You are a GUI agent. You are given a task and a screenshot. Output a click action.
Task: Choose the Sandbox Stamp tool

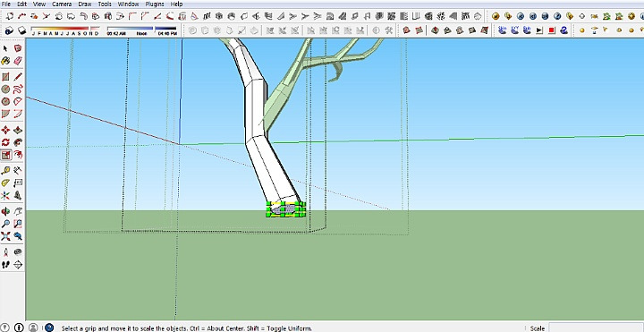tap(448, 30)
